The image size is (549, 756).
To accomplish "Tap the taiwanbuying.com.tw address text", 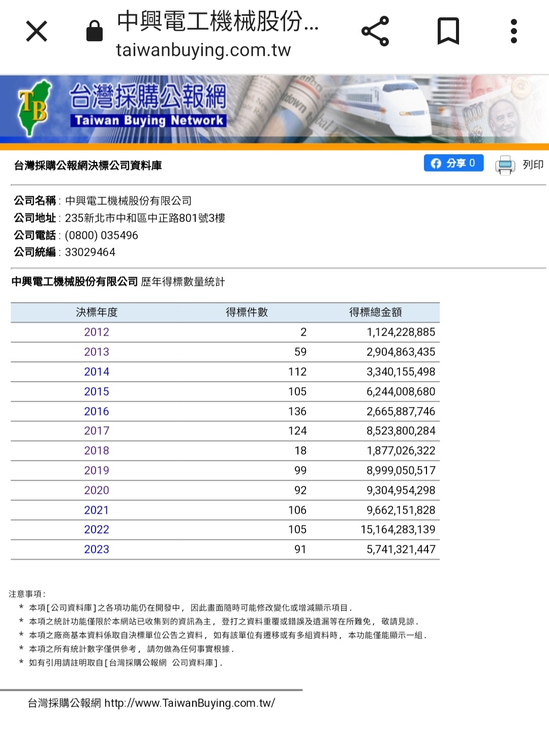I will (203, 50).
